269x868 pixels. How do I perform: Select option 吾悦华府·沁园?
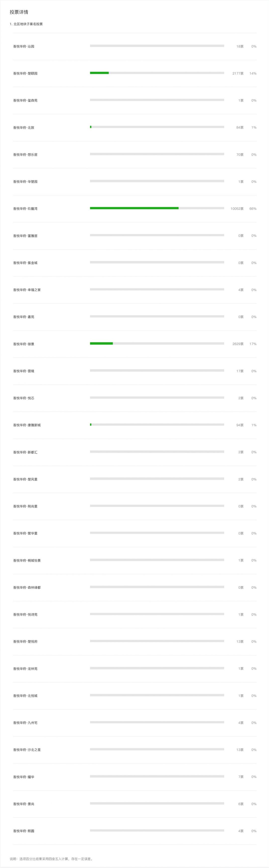(24, 47)
